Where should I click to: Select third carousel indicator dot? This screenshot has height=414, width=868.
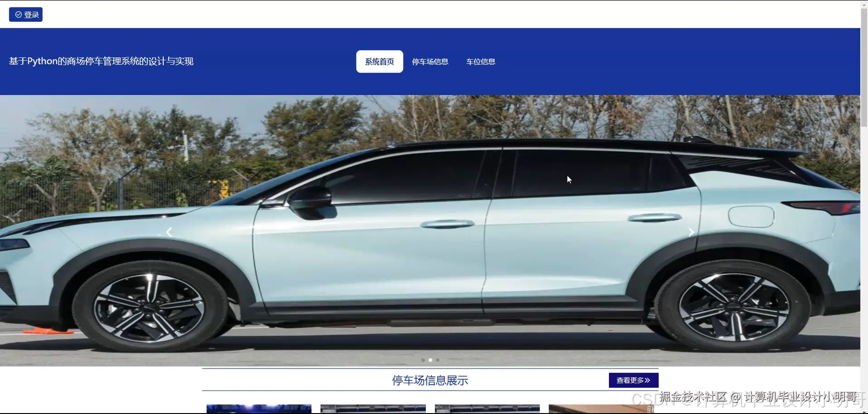pos(438,360)
